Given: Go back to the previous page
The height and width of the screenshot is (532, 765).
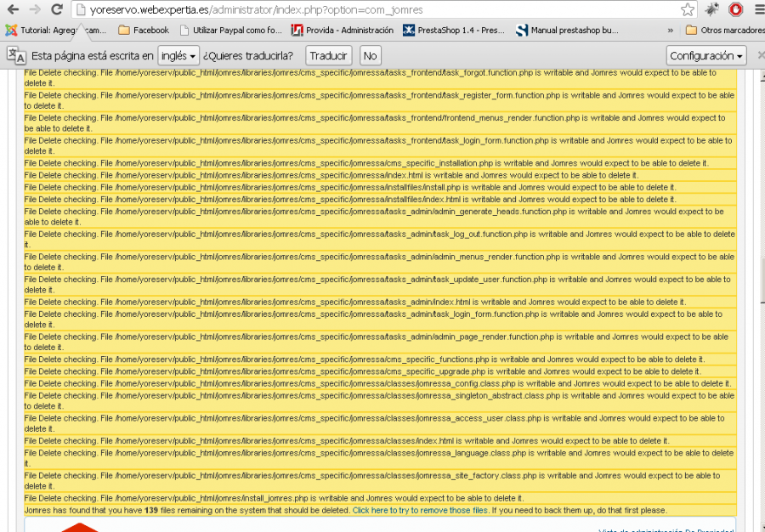Looking at the screenshot, I should tap(13, 9).
